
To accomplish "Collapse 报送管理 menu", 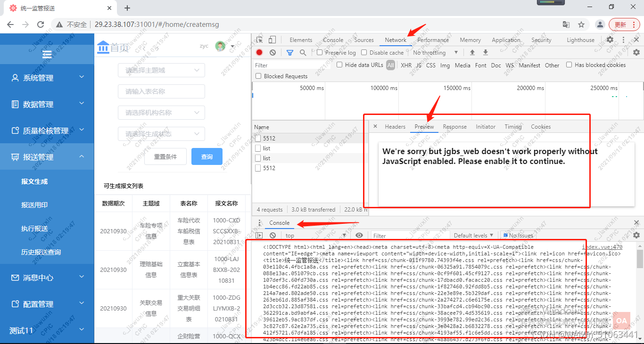I will pos(47,157).
